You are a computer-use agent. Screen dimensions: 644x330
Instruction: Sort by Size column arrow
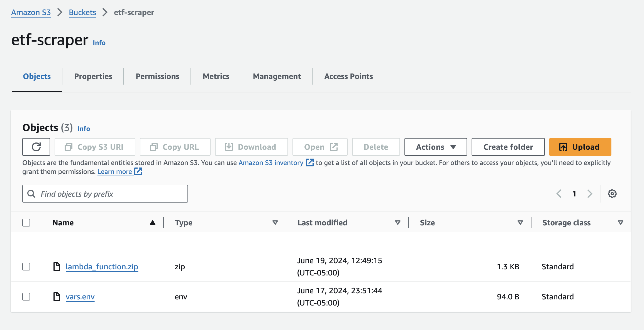520,223
